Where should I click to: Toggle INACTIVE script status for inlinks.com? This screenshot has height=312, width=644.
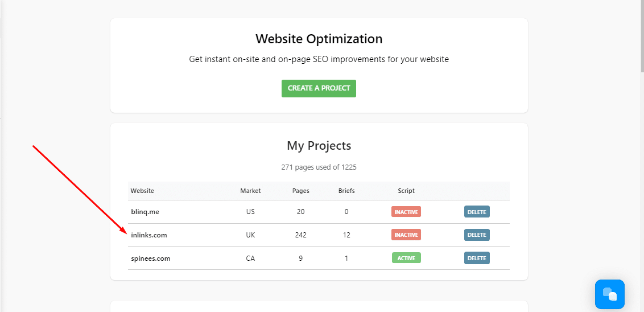(x=406, y=235)
